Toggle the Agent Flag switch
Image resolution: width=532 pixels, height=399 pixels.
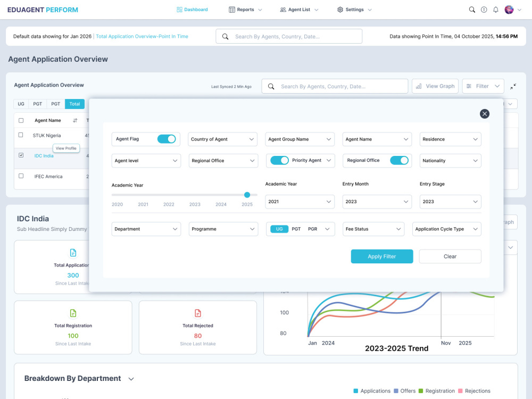pos(167,139)
